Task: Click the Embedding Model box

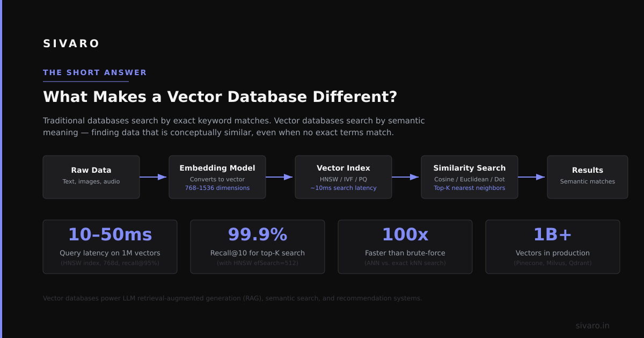Action: [217, 177]
